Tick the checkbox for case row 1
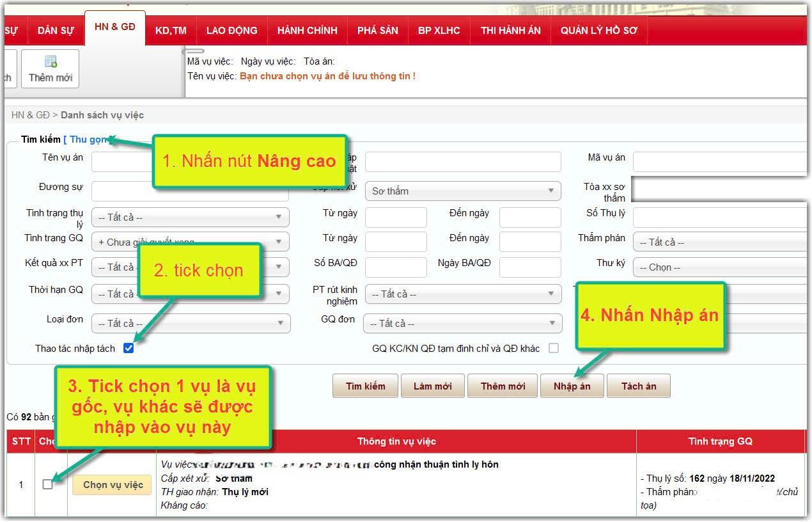 [x=47, y=484]
